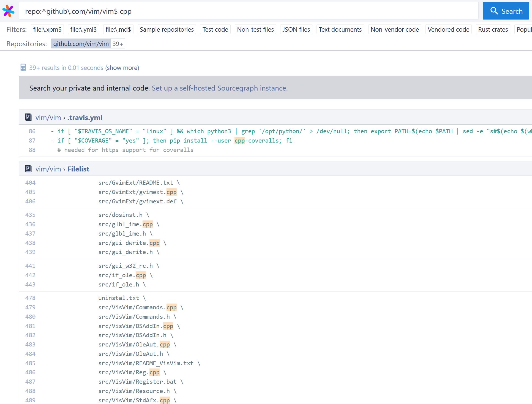Click the repository icon next to Filelist
Viewport: 532px width, 404px height.
[x=28, y=169]
